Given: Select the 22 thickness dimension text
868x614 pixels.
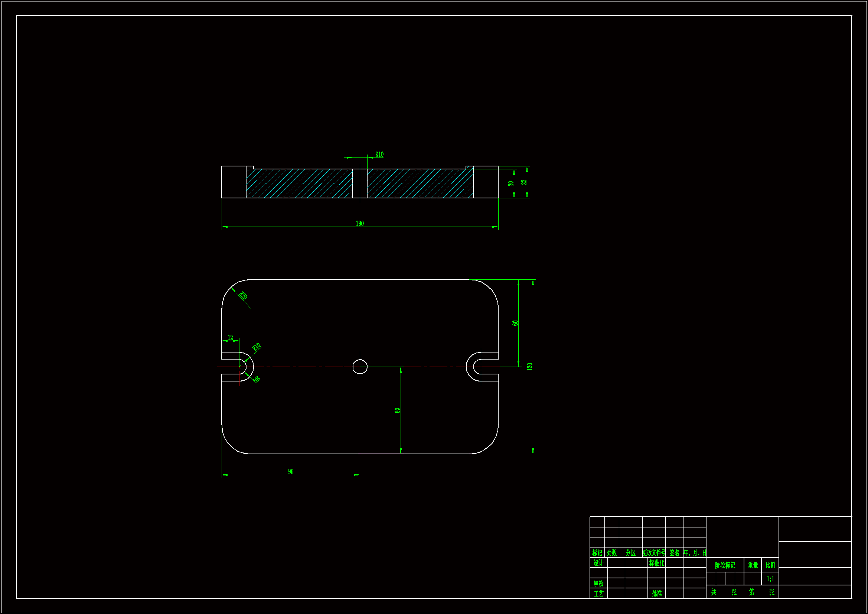Looking at the screenshot, I should [523, 182].
